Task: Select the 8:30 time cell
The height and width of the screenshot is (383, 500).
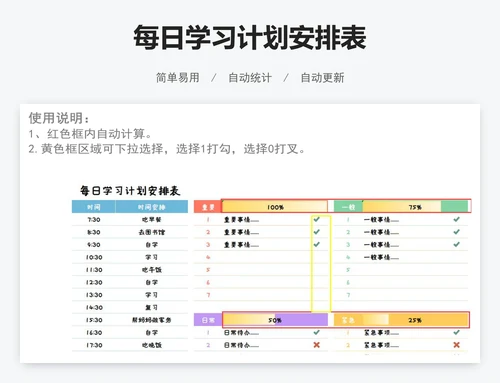Action: pyautogui.click(x=94, y=232)
